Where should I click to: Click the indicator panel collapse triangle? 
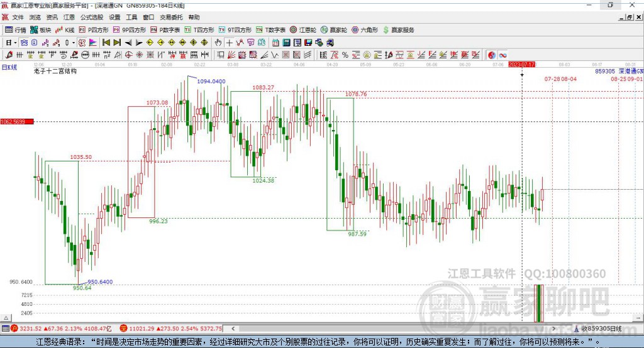(x=6, y=318)
